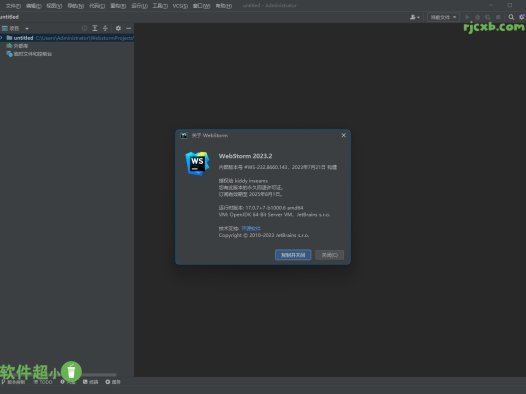Select the Scratches and Consoles tree node
Screen dimensions: 526x394
pos(29,54)
